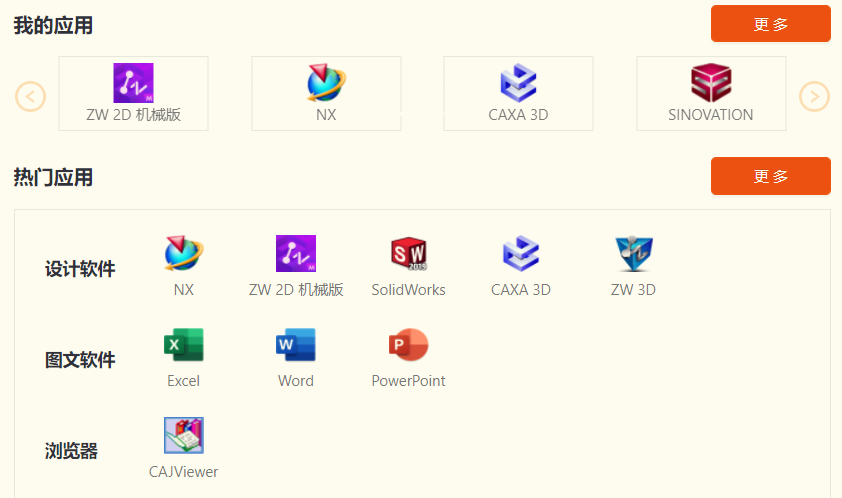This screenshot has width=842, height=498.
Task: Open NX icon under 设计软件
Action: tap(184, 253)
